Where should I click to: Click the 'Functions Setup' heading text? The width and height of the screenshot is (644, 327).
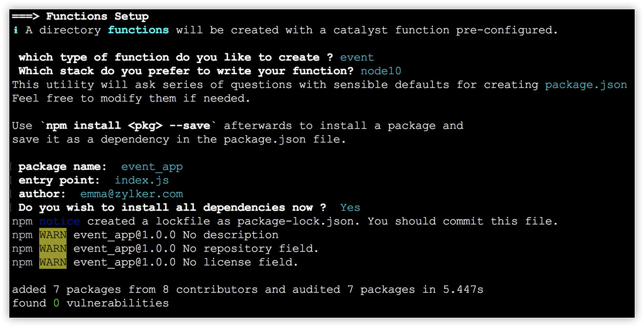point(97,17)
